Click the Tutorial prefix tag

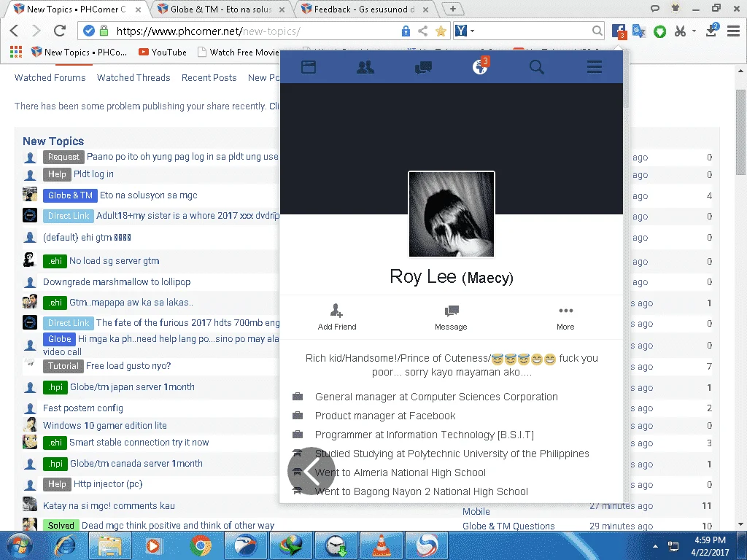pos(63,366)
